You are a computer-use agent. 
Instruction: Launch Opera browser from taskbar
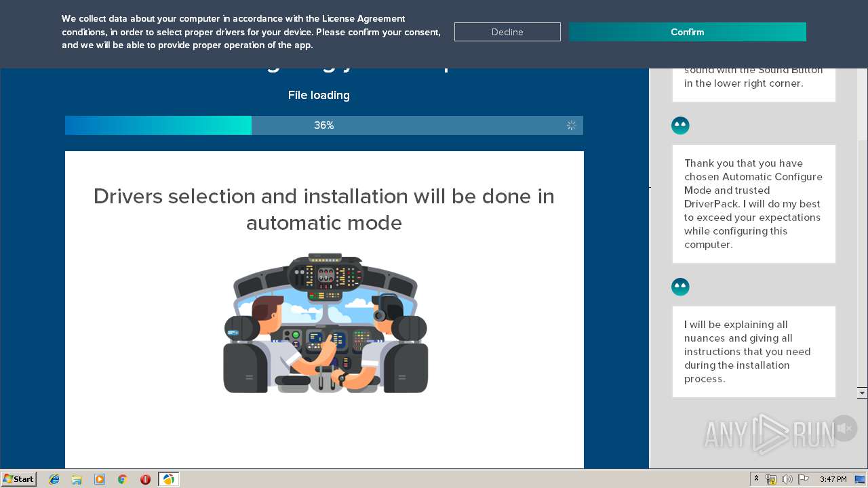[145, 479]
